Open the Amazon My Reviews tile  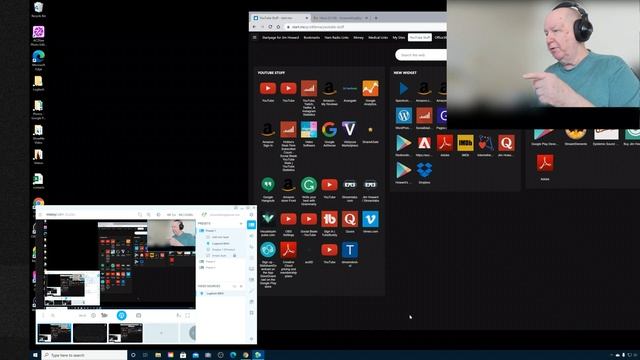tap(329, 88)
